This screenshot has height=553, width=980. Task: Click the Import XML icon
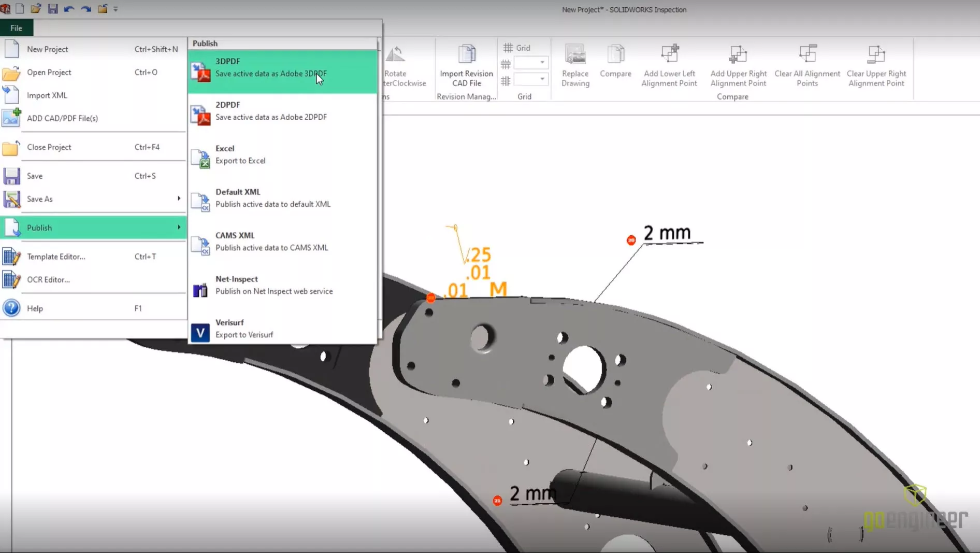[x=11, y=95]
